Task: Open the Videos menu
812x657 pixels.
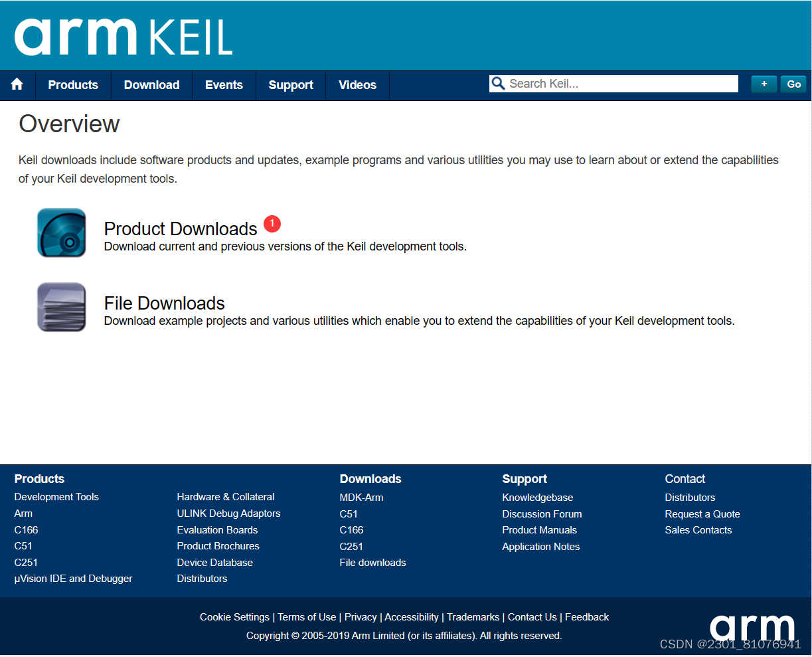Action: tap(357, 85)
